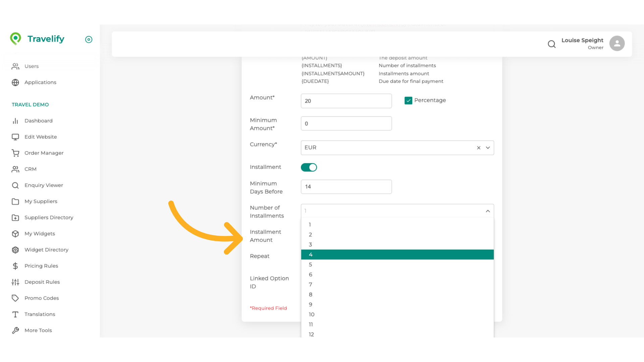Go to Suppliers Directory page
Image resolution: width=644 pixels, height=362 pixels.
(x=49, y=218)
